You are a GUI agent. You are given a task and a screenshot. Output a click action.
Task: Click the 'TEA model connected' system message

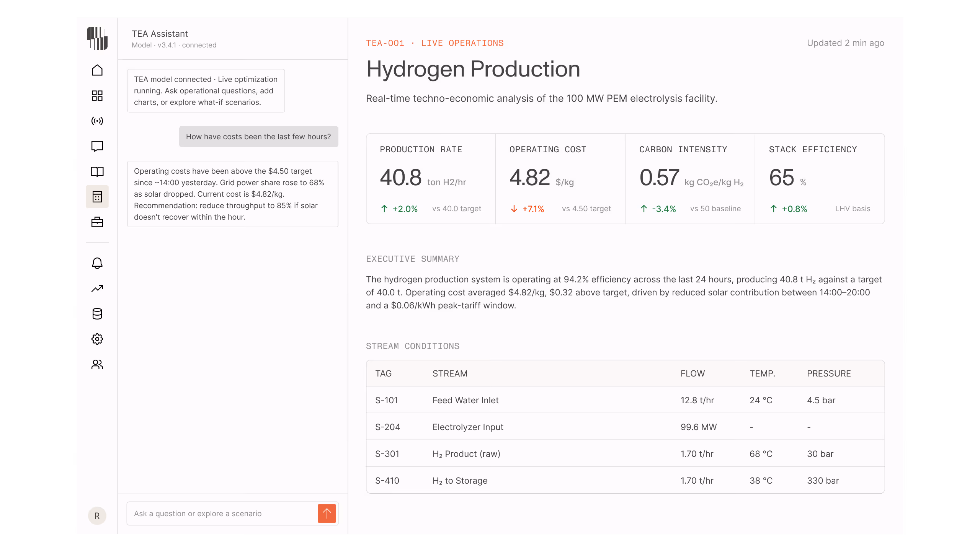pyautogui.click(x=206, y=91)
